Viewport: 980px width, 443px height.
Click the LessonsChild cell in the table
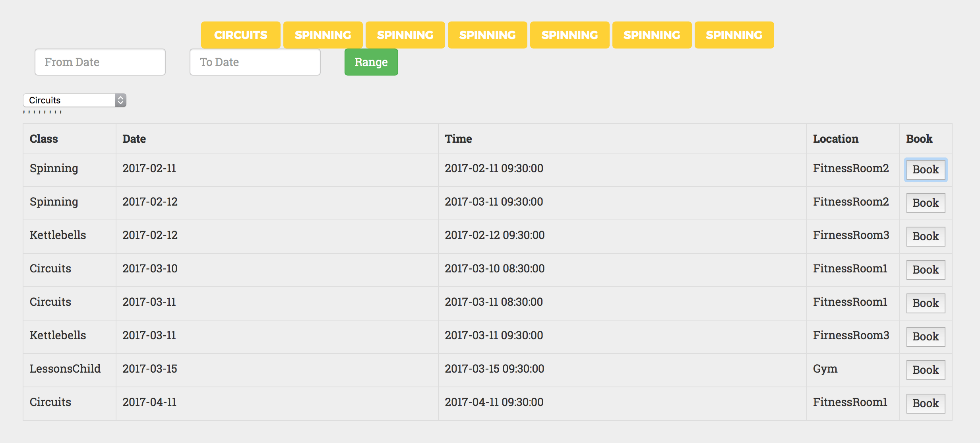coord(65,369)
